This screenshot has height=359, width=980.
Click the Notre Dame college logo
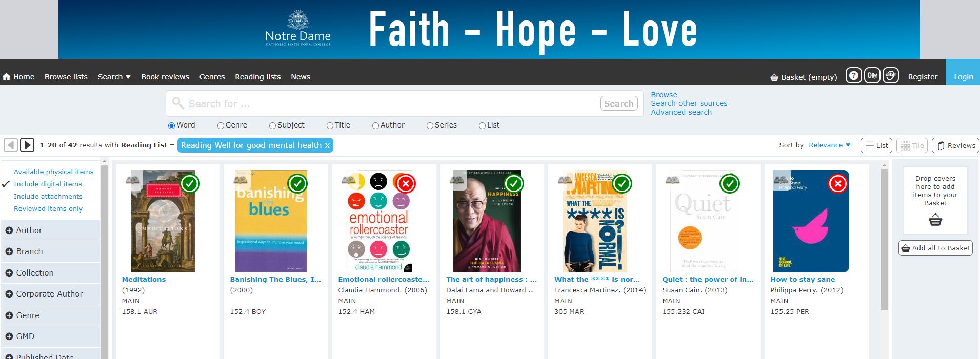[298, 29]
